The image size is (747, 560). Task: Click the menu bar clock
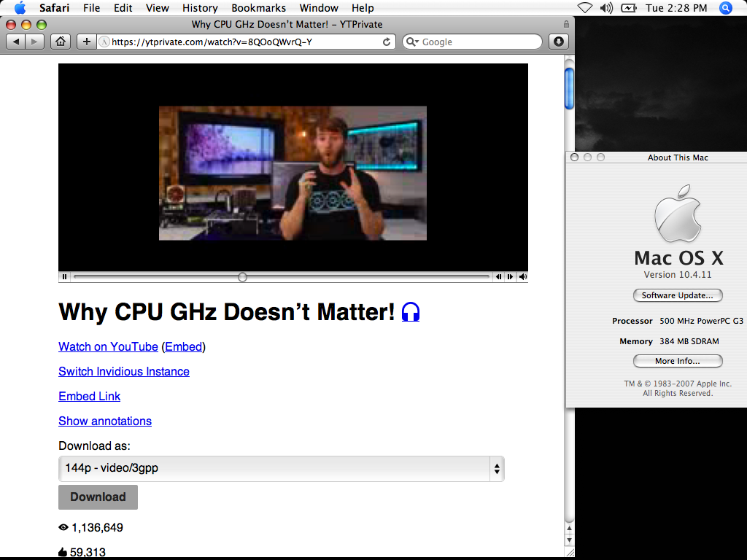[676, 8]
